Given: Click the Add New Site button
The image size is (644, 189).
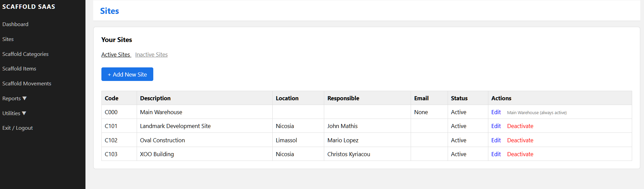Looking at the screenshot, I should coord(127,74).
